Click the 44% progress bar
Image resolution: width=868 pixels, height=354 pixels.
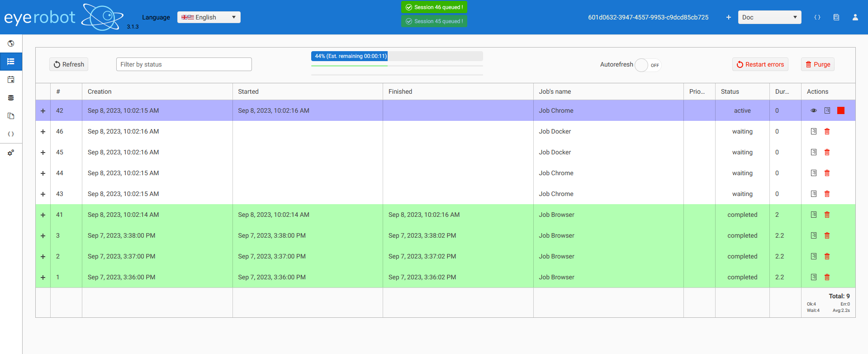(x=397, y=56)
